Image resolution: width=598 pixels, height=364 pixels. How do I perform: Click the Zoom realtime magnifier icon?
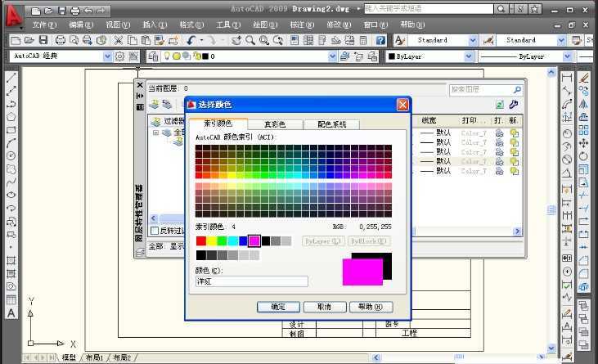[x=250, y=40]
